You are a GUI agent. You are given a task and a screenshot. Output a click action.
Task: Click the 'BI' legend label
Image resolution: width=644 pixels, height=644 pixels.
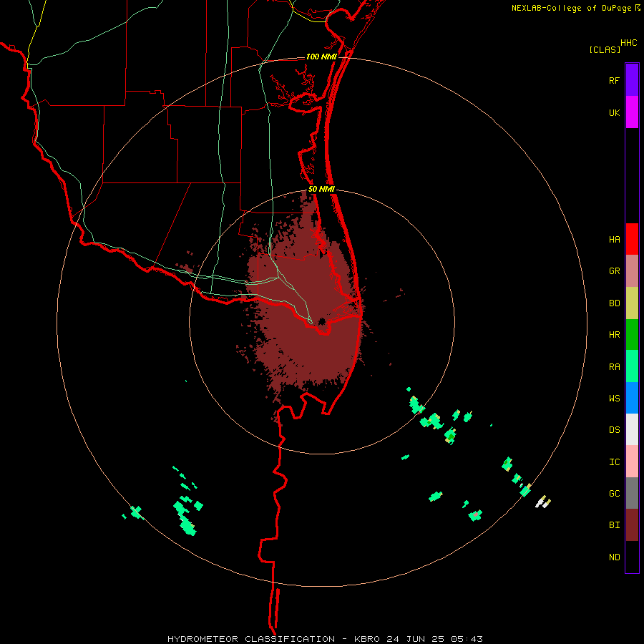(x=614, y=525)
